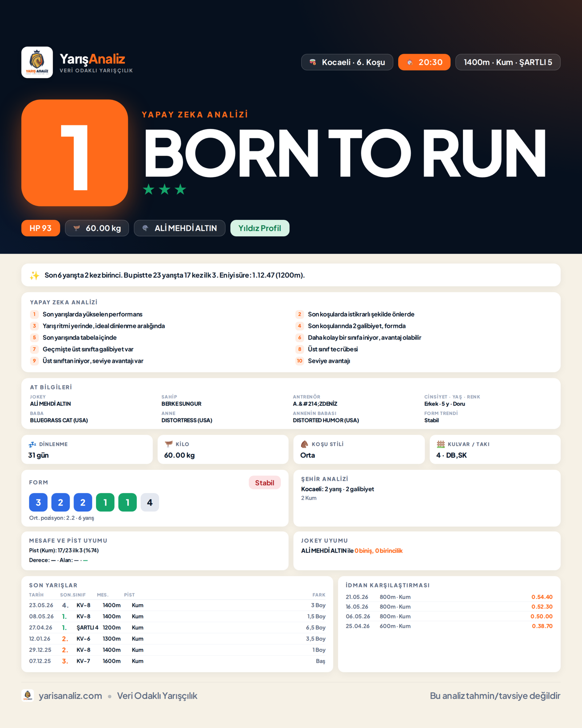
Task: Click Kocaeli: 2 yarış · 2 galibiyet text
Action: coord(338,489)
